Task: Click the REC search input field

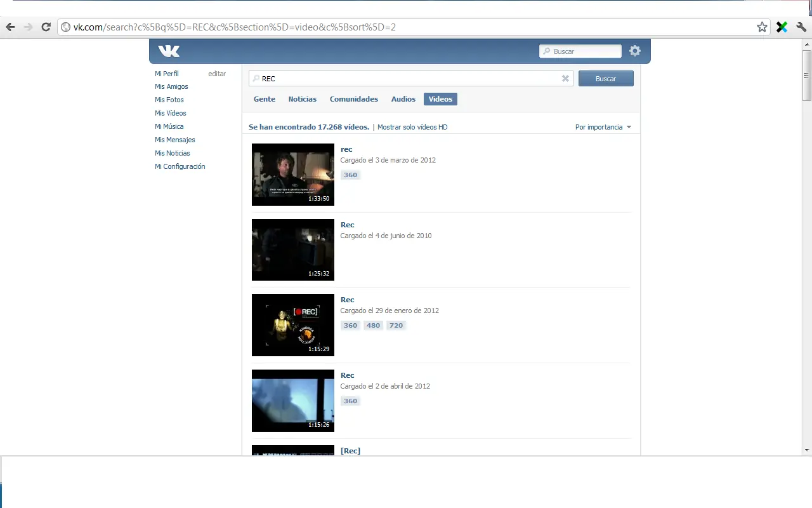Action: [x=410, y=79]
